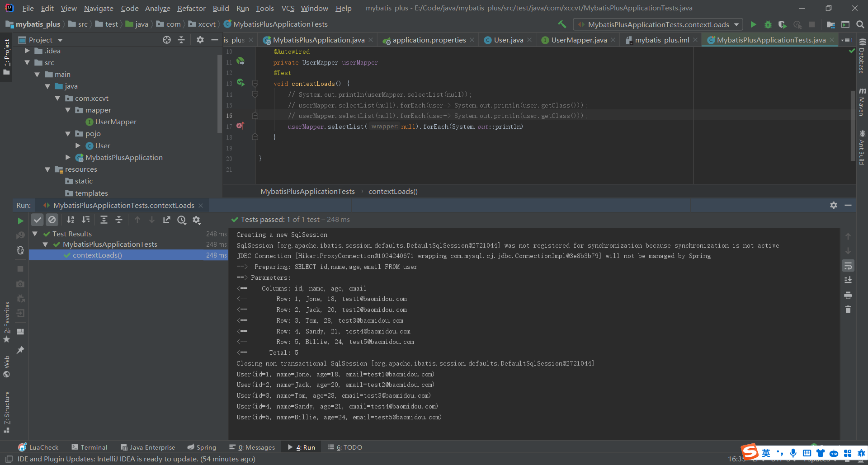Image resolution: width=868 pixels, height=465 pixels.
Task: Sort tests by duration icon
Action: tap(85, 220)
